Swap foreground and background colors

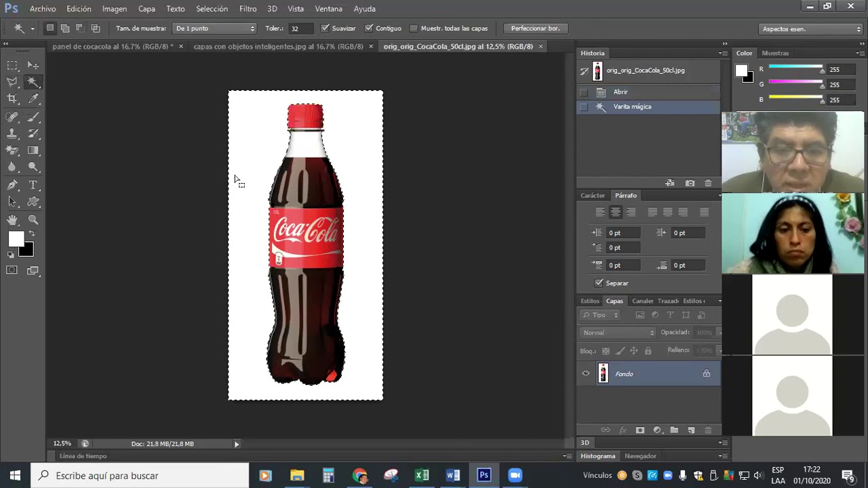pos(31,234)
